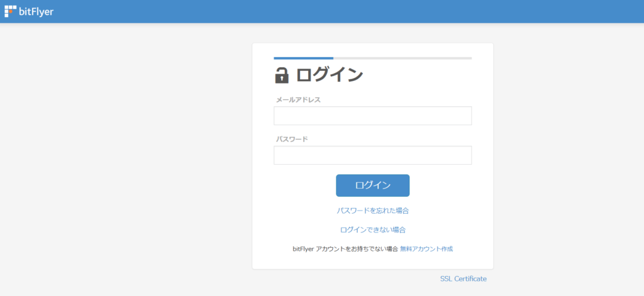644x296 pixels.
Task: Click the blue filled progress bar segment
Action: coord(303,58)
